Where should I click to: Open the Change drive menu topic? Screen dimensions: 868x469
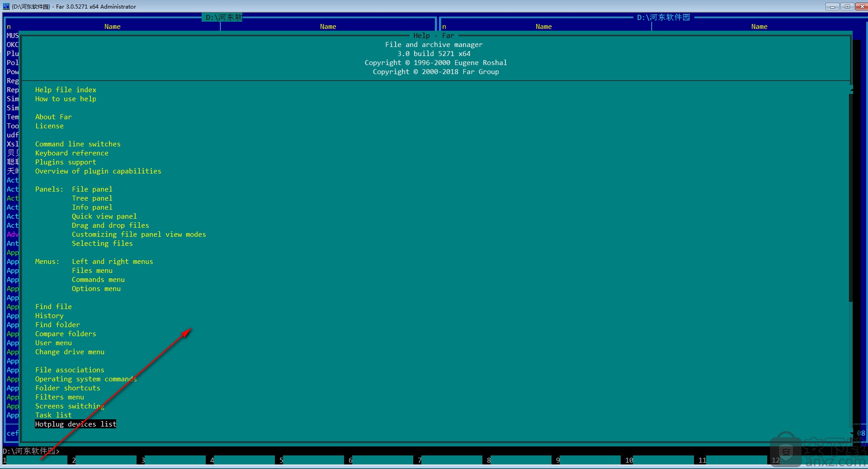pos(70,352)
